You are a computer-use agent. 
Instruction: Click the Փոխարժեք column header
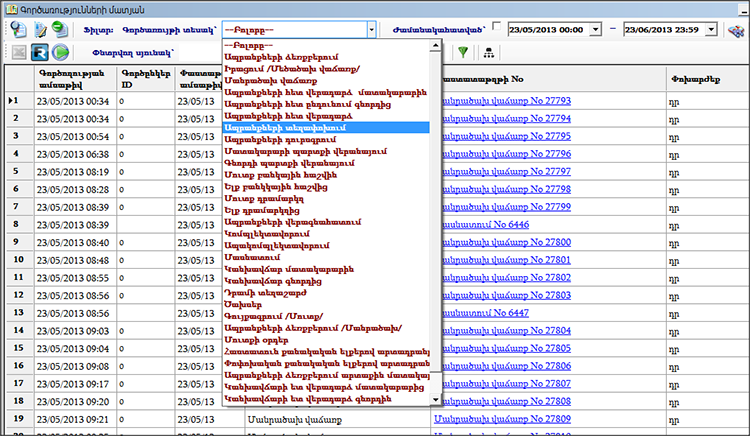coord(707,79)
